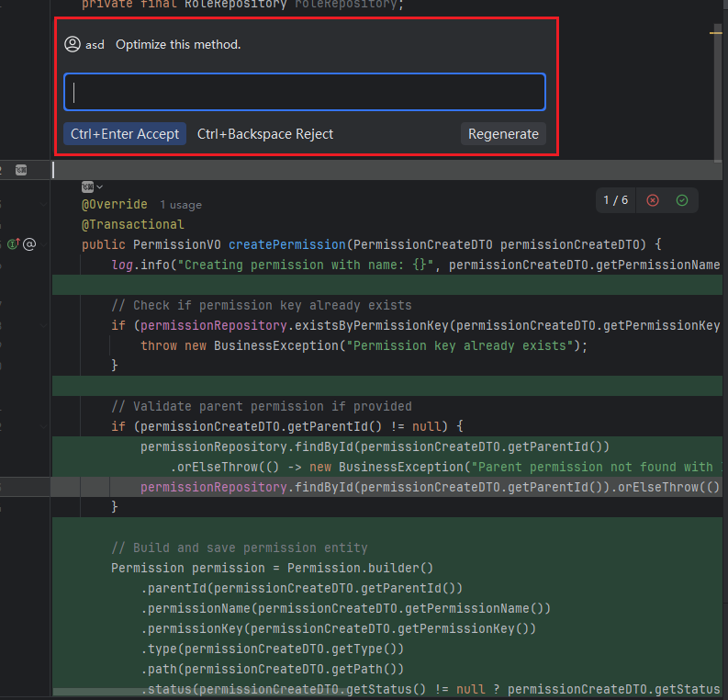This screenshot has height=700, width=728.
Task: Click the user avatar icon beside asd
Action: click(x=73, y=44)
